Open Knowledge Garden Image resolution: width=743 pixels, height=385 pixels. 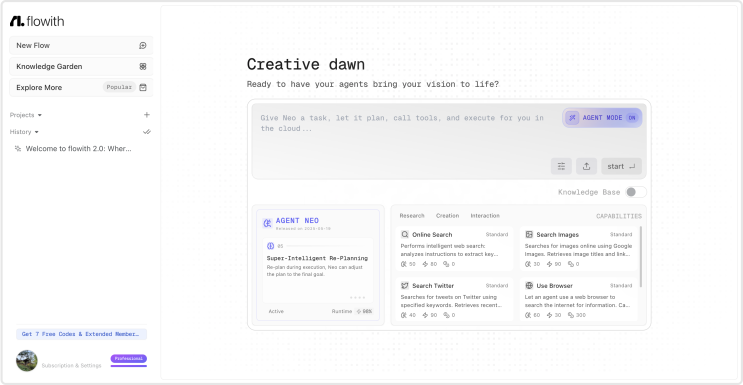click(81, 66)
